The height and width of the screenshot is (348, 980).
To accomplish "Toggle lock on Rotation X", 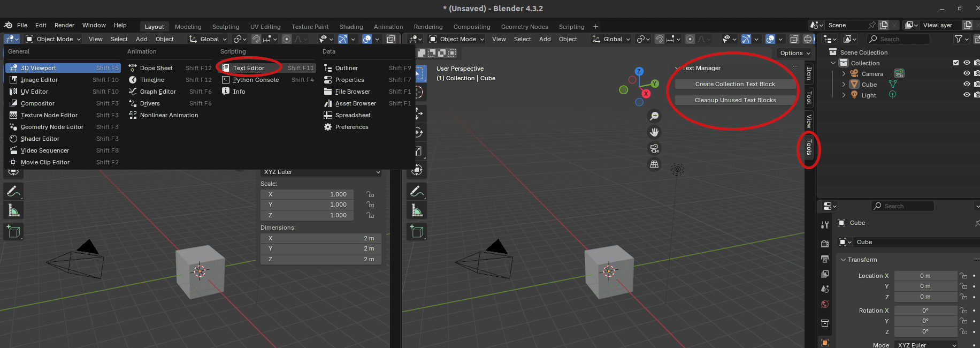I will tap(963, 311).
